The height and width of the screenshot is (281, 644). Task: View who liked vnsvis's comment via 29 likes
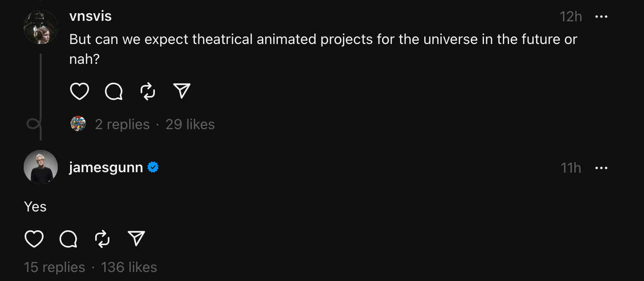click(x=189, y=124)
